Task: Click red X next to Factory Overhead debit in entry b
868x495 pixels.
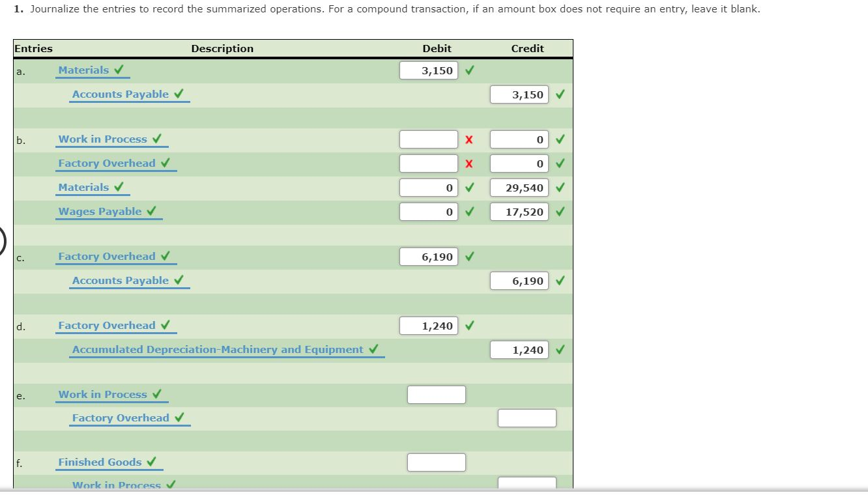Action: tap(470, 163)
